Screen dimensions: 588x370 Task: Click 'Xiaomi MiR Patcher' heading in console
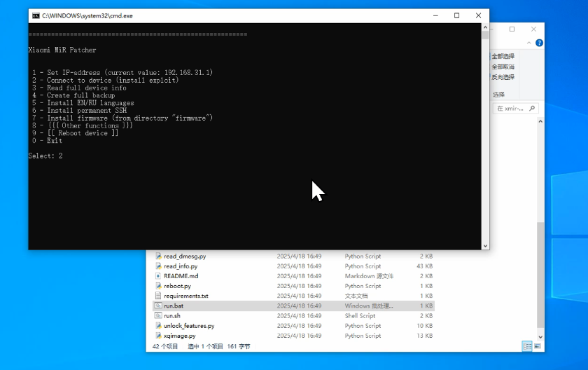click(62, 50)
